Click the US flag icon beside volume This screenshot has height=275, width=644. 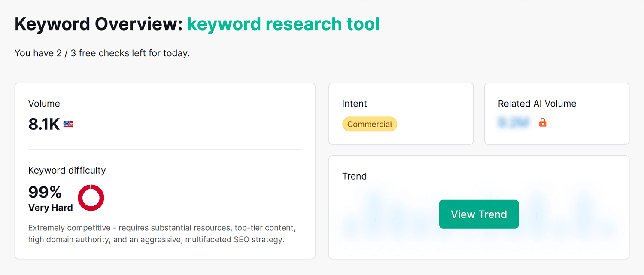click(x=68, y=125)
